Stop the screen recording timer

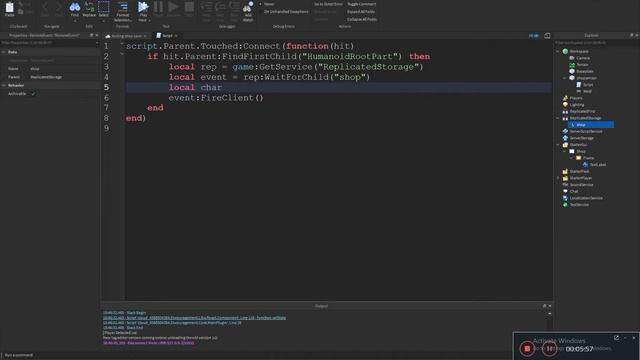527,349
